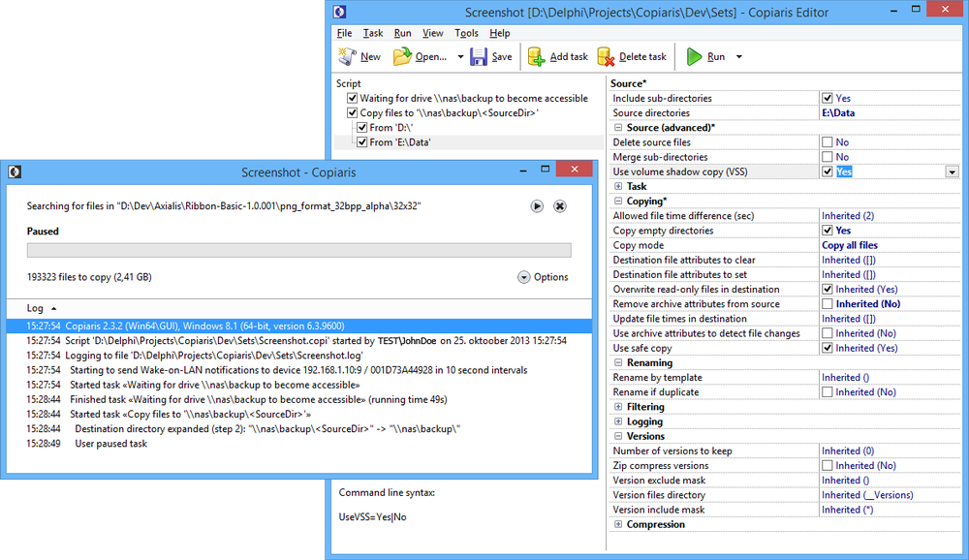Expand the Filtering property section
The width and height of the screenshot is (969, 560).
coord(618,407)
